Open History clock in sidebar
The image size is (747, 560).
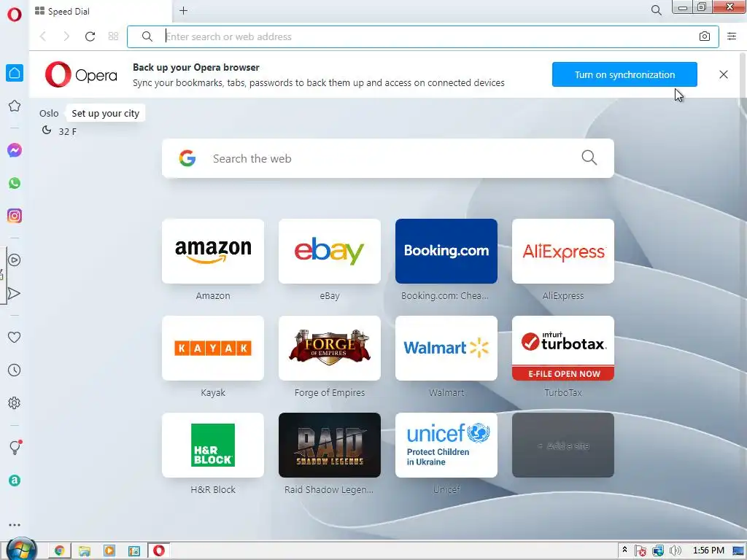pyautogui.click(x=15, y=370)
